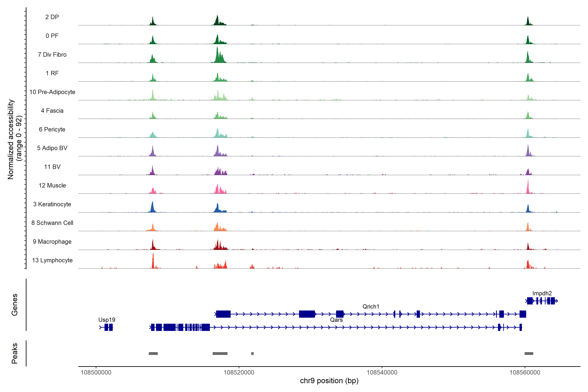Click the chr9 position axis title

click(329, 381)
